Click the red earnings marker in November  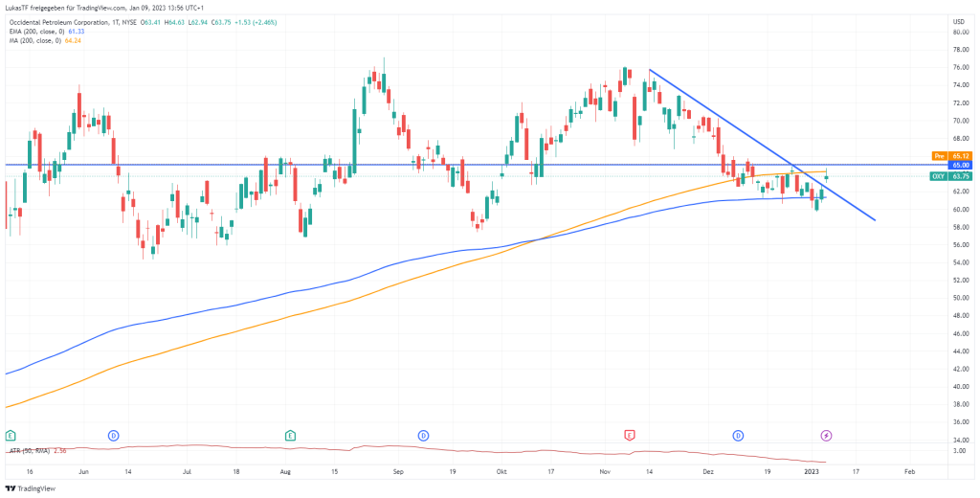click(x=629, y=436)
